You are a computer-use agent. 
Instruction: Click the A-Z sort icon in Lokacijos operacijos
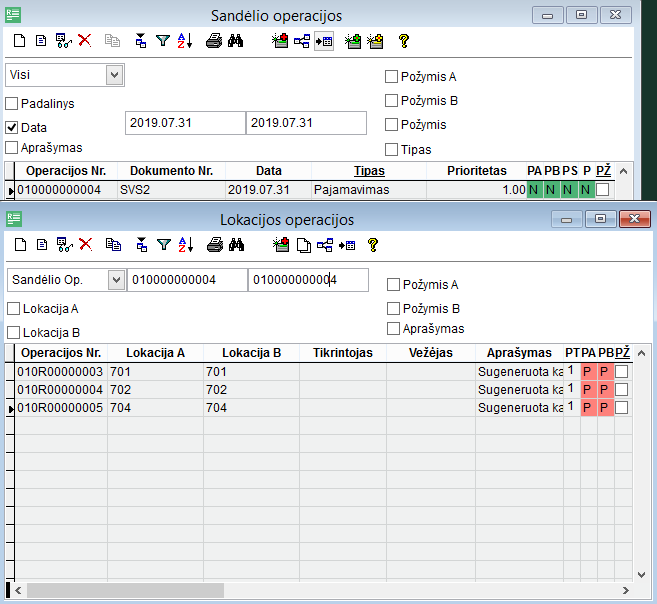184,244
